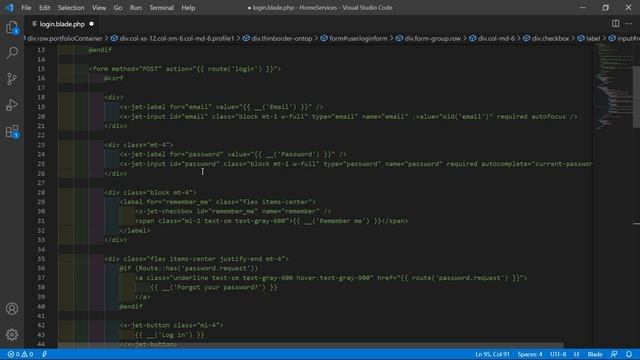This screenshot has height=360, width=640.
Task: Click LF end-of-line setting
Action: pos(576,354)
